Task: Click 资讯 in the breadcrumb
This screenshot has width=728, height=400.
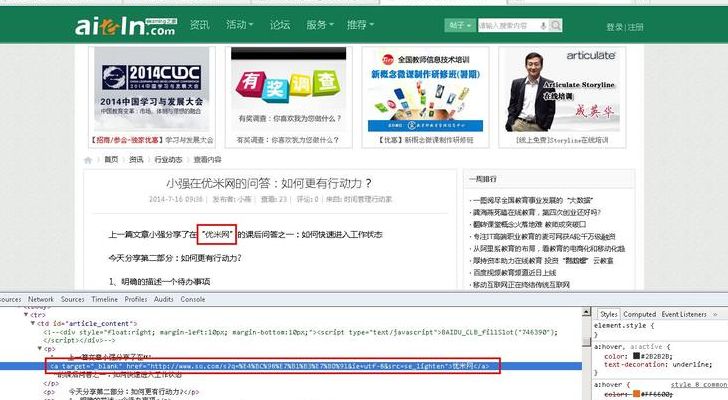Action: 136,160
